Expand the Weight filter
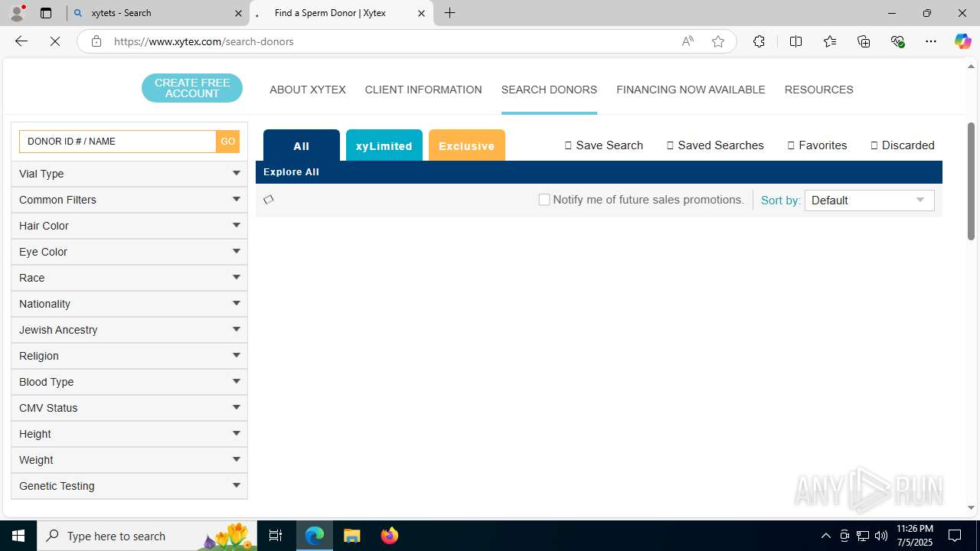This screenshot has height=551, width=980. point(129,460)
